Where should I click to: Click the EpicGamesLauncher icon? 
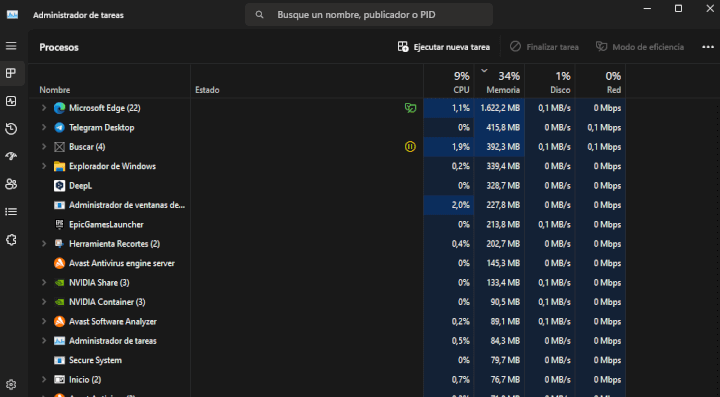59,224
